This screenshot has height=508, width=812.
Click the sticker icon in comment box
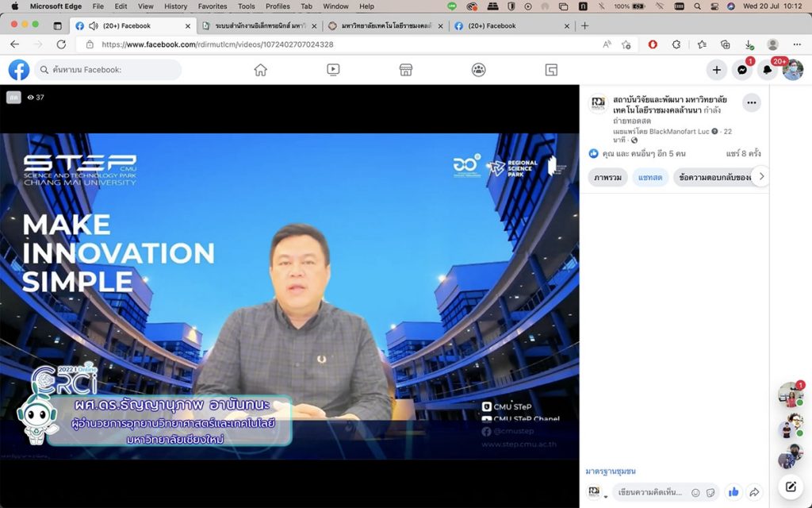point(710,492)
